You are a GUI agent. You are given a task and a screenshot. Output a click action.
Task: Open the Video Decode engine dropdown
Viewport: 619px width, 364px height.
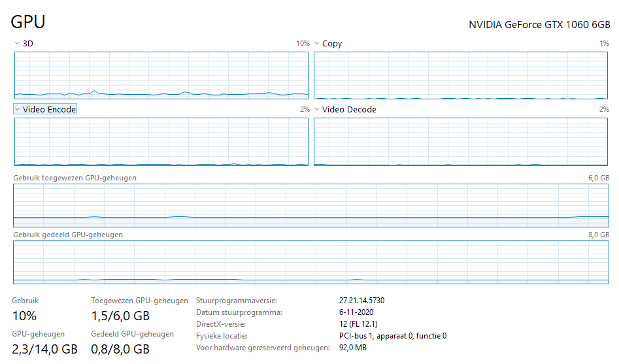pos(345,109)
